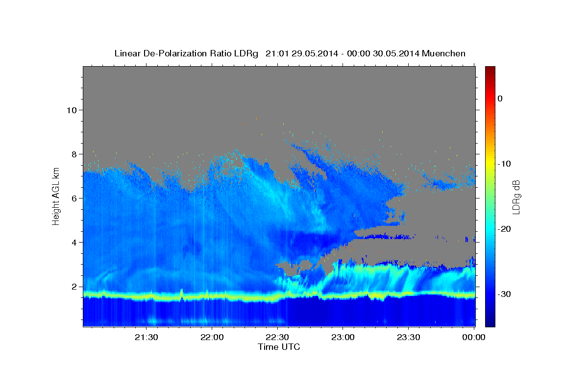Click the 23:30 time tick label
The image size is (588, 392).
pyautogui.click(x=408, y=338)
